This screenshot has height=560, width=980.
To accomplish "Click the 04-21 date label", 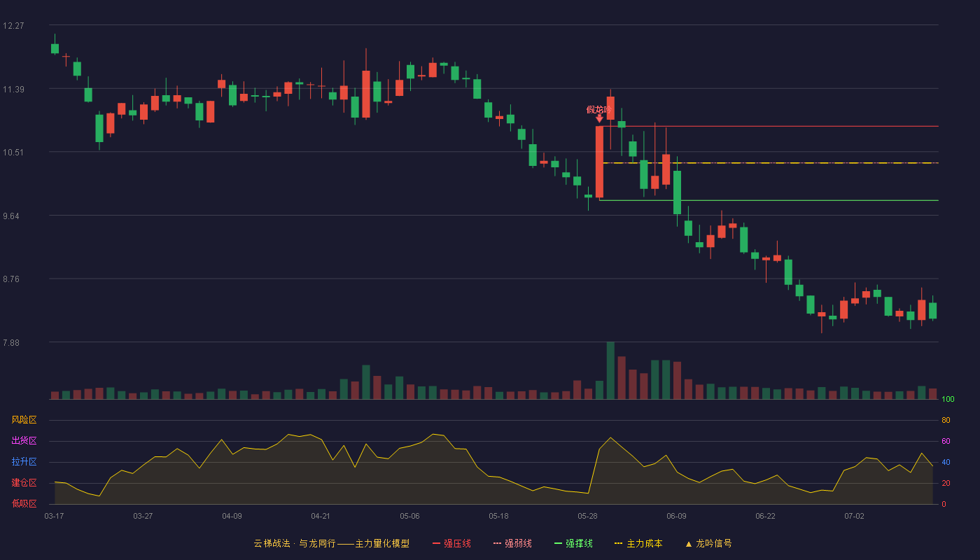I will click(x=321, y=516).
